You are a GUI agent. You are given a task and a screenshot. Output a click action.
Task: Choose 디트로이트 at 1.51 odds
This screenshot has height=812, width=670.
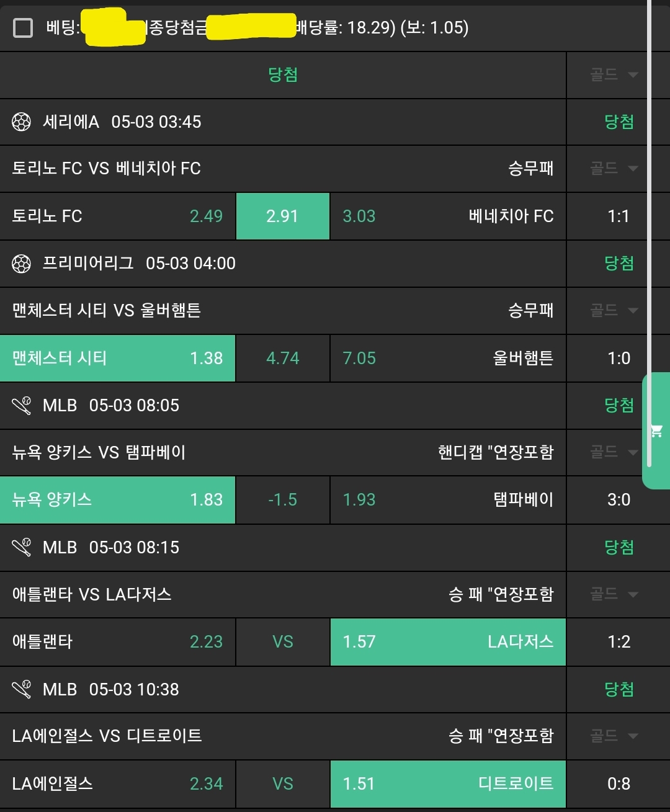tap(448, 783)
